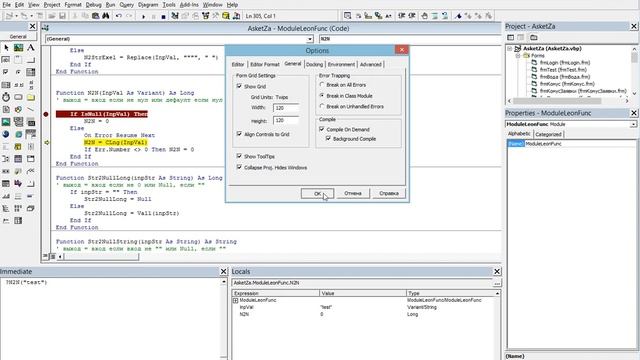Click the Справка help button
Screen dimensions: 640x360
[x=389, y=193]
